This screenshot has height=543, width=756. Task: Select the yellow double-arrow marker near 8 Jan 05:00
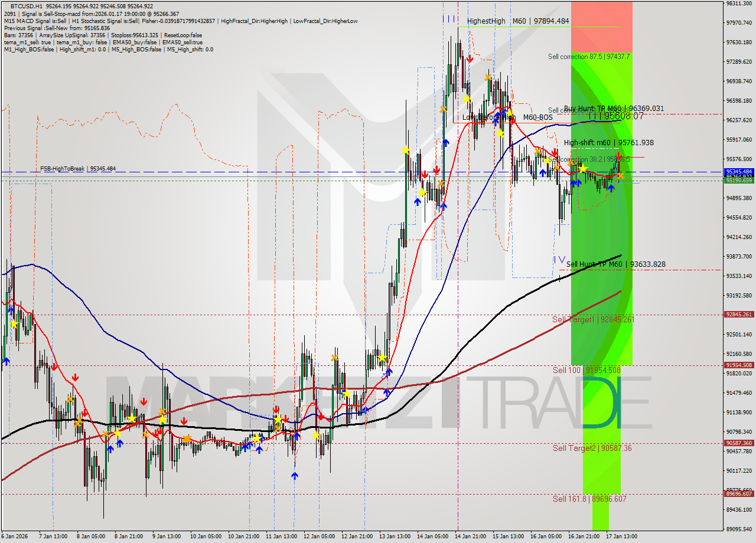(x=79, y=422)
